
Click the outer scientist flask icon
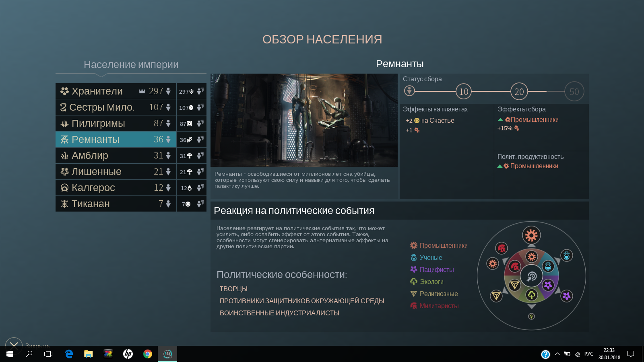(567, 255)
